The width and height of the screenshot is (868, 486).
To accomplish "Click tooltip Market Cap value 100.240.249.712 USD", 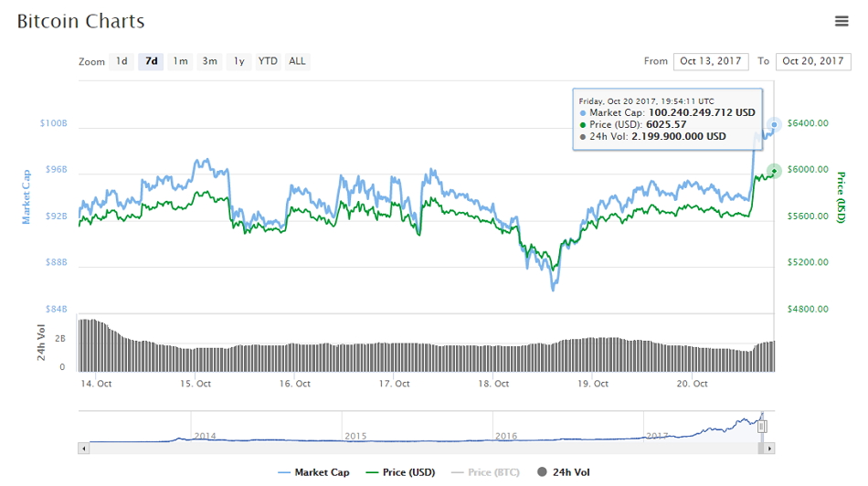I will [702, 112].
